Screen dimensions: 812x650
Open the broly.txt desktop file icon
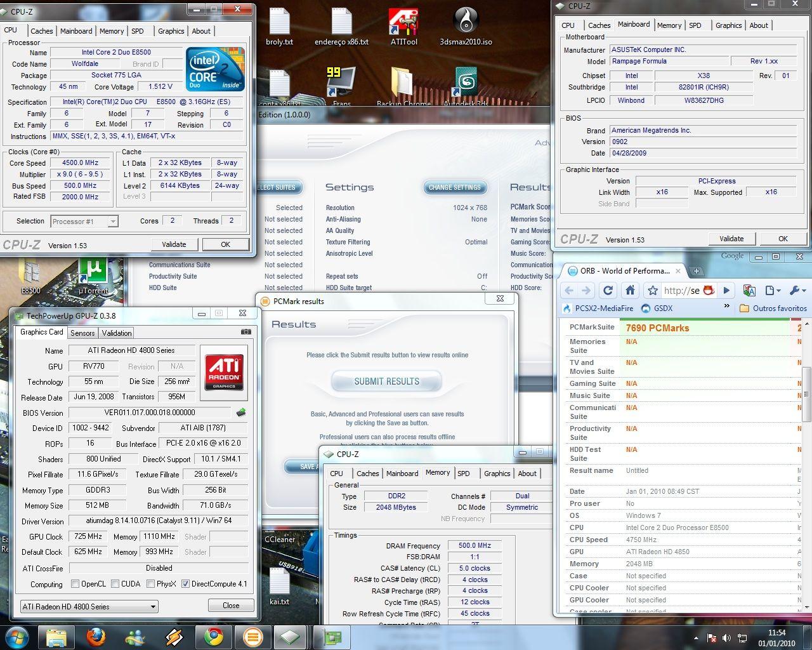[x=279, y=25]
